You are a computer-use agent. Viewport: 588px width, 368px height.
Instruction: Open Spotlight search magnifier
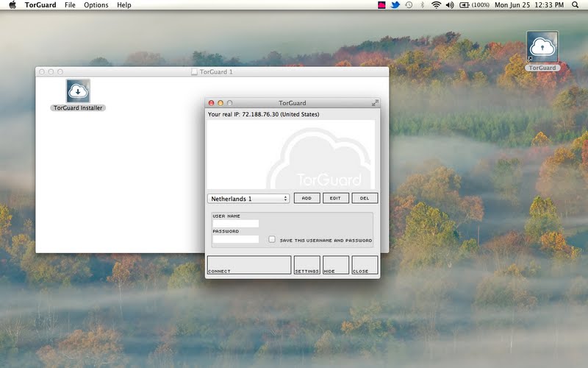pos(576,5)
